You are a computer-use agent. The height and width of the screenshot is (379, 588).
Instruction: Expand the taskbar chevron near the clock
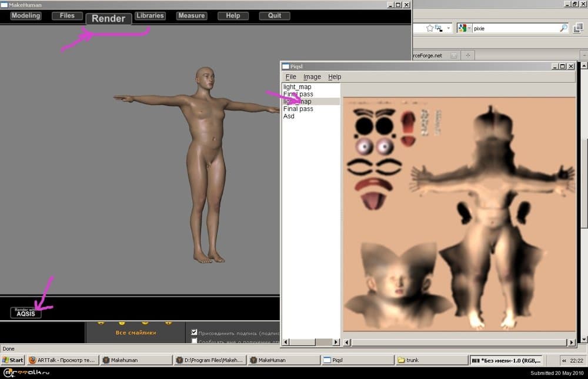click(563, 360)
